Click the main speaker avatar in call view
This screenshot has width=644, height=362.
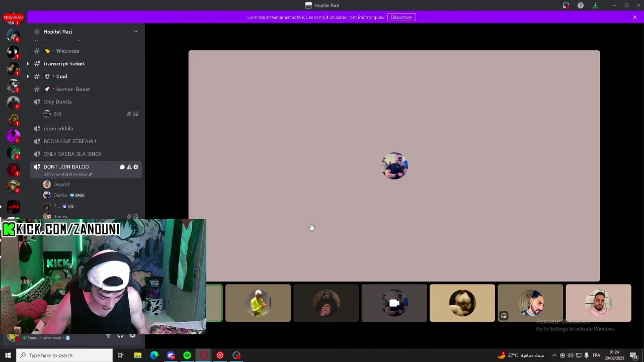click(x=394, y=166)
